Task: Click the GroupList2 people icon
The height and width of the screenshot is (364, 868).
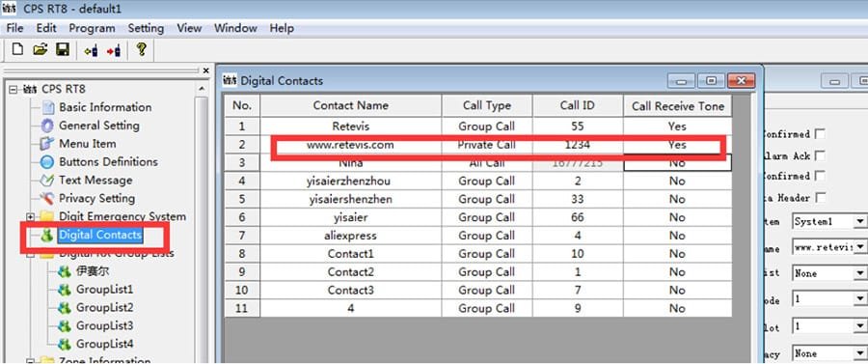Action: (65, 308)
